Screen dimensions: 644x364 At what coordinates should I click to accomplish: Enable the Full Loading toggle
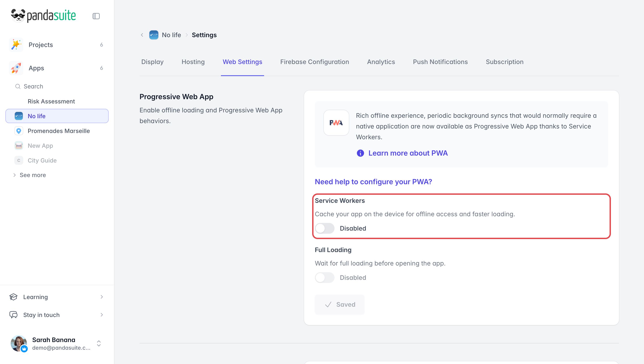click(324, 278)
